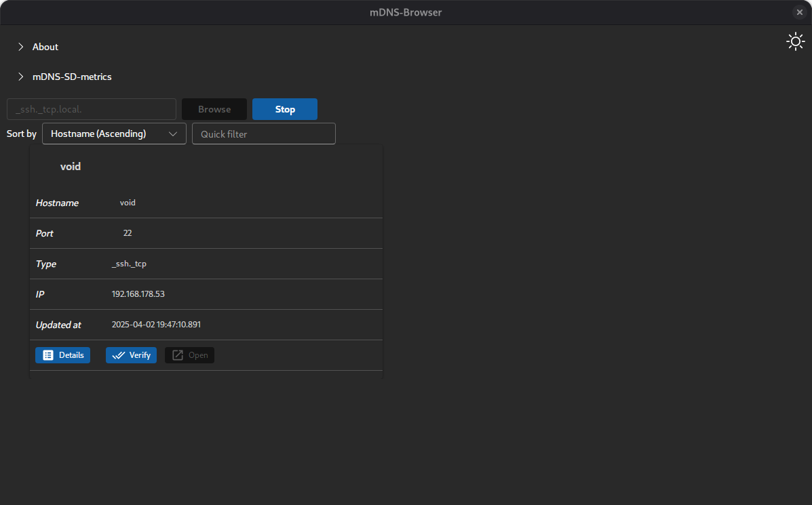Image resolution: width=812 pixels, height=505 pixels.
Task: Click the void card title
Action: click(x=71, y=166)
